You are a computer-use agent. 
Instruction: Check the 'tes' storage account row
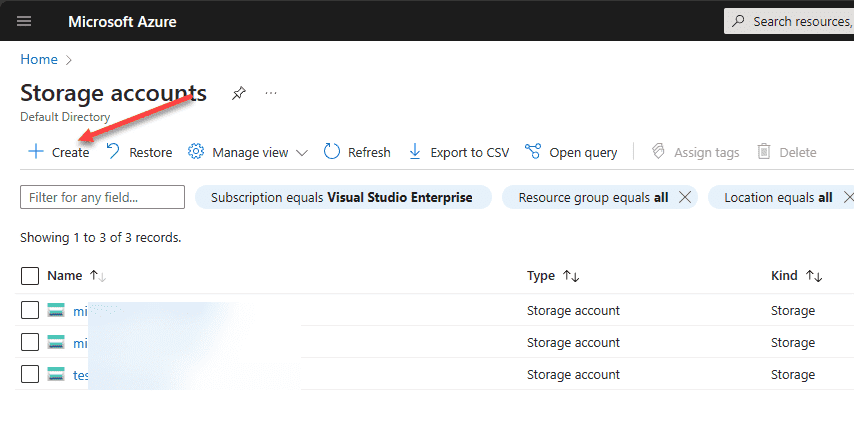(x=30, y=374)
